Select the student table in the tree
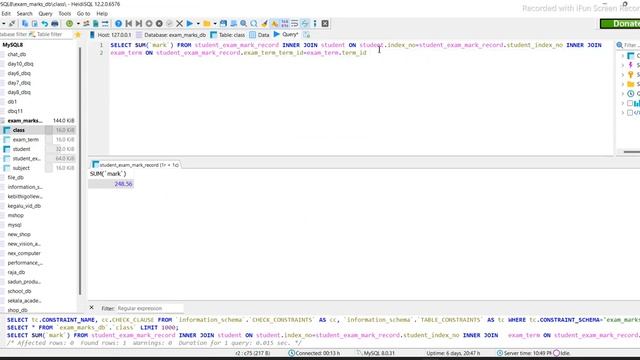Viewport: 640px width, 360px height. 21,149
